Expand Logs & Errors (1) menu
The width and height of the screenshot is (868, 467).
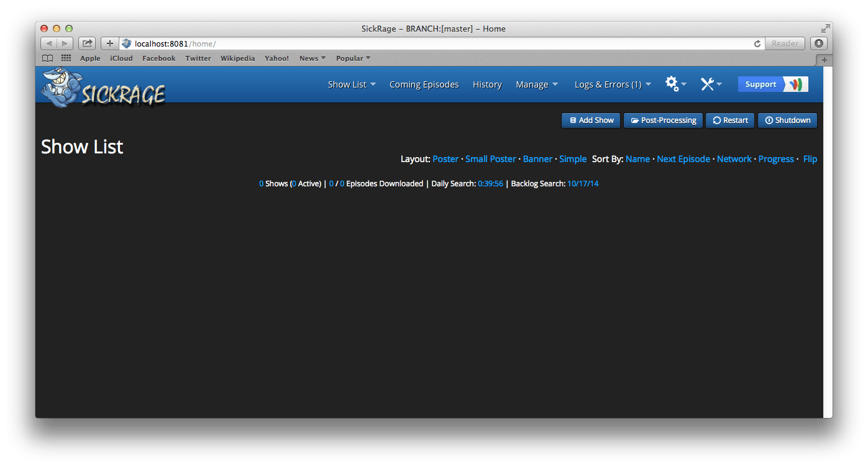[x=613, y=84]
